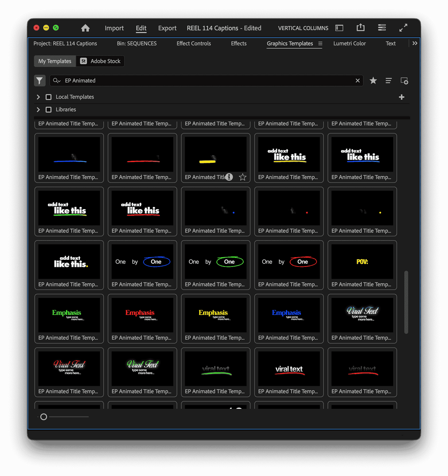Select the blue underline stroke template
Image resolution: width=448 pixels, height=476 pixels.
(69, 158)
